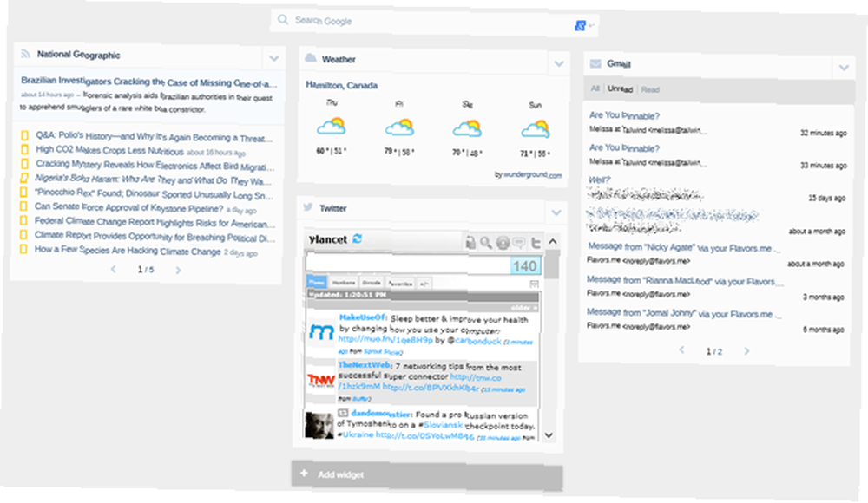The image size is (868, 503).
Task: Click the cloud icon in Weather header
Action: point(311,58)
